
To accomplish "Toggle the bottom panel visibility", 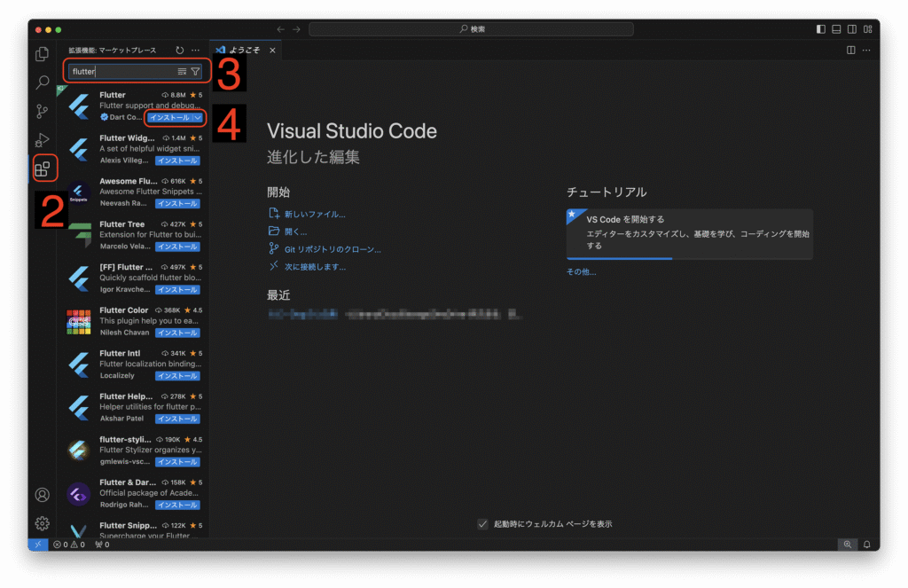I will pyautogui.click(x=836, y=29).
